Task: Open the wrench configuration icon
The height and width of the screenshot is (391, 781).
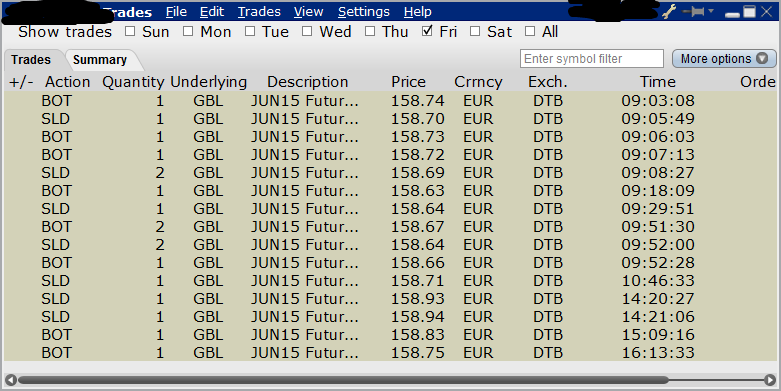Action: [668, 11]
